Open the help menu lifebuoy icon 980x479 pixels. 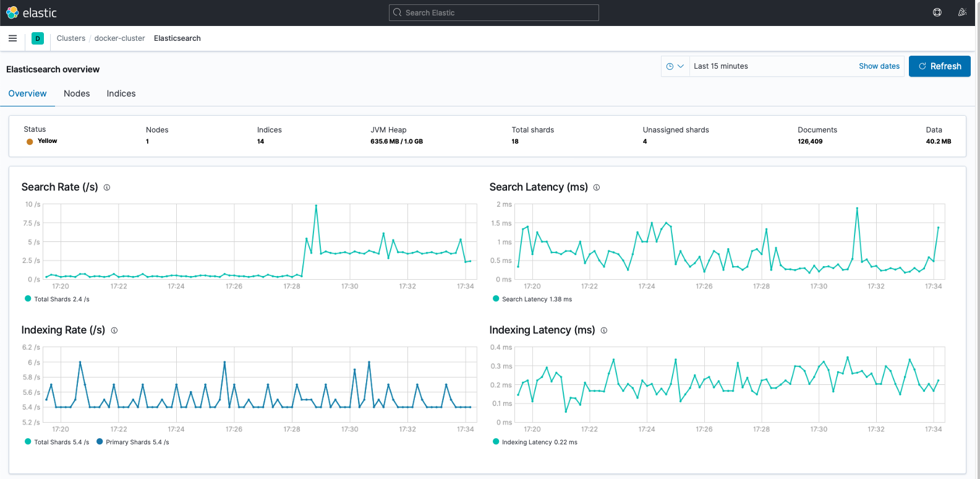(x=937, y=12)
